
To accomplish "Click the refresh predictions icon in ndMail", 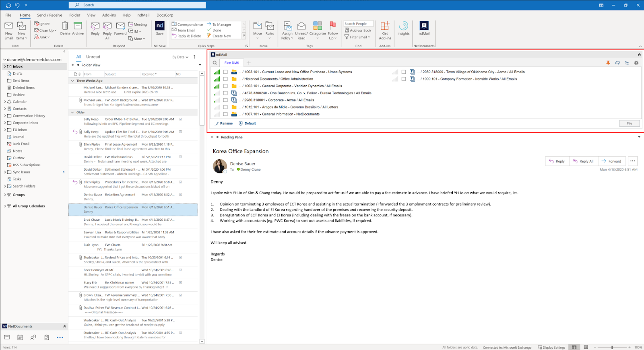I will click(x=617, y=63).
